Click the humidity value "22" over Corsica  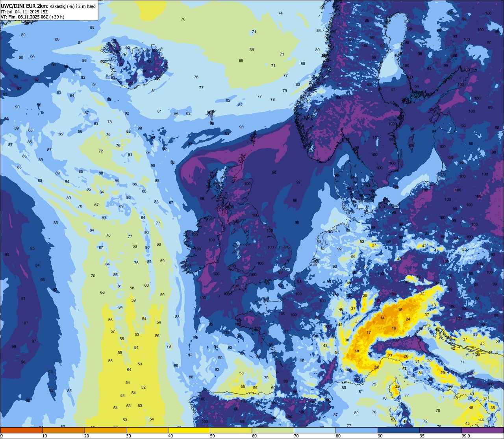(x=397, y=387)
